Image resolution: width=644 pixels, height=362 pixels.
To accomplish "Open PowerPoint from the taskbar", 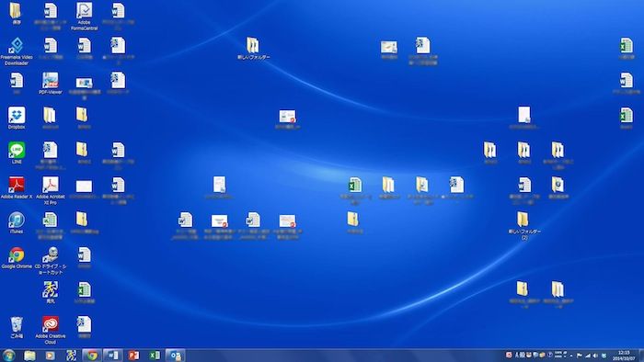I will point(133,356).
